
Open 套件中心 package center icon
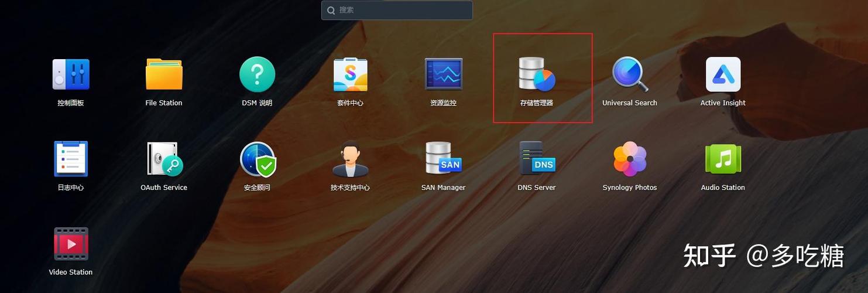350,74
